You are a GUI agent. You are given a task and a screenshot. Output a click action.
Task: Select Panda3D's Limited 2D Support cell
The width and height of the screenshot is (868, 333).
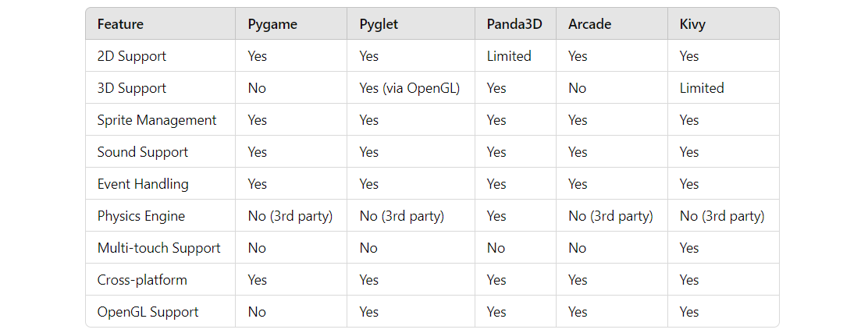(x=509, y=56)
